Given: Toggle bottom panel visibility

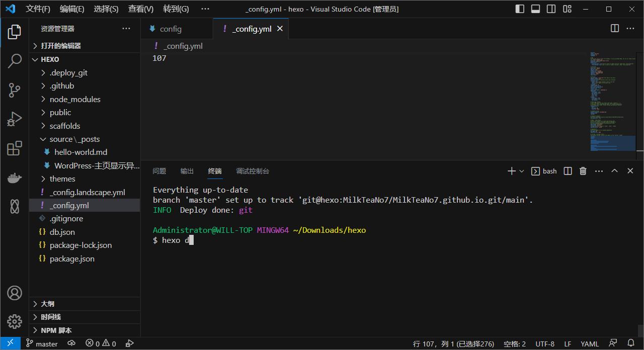Looking at the screenshot, I should 536,9.
